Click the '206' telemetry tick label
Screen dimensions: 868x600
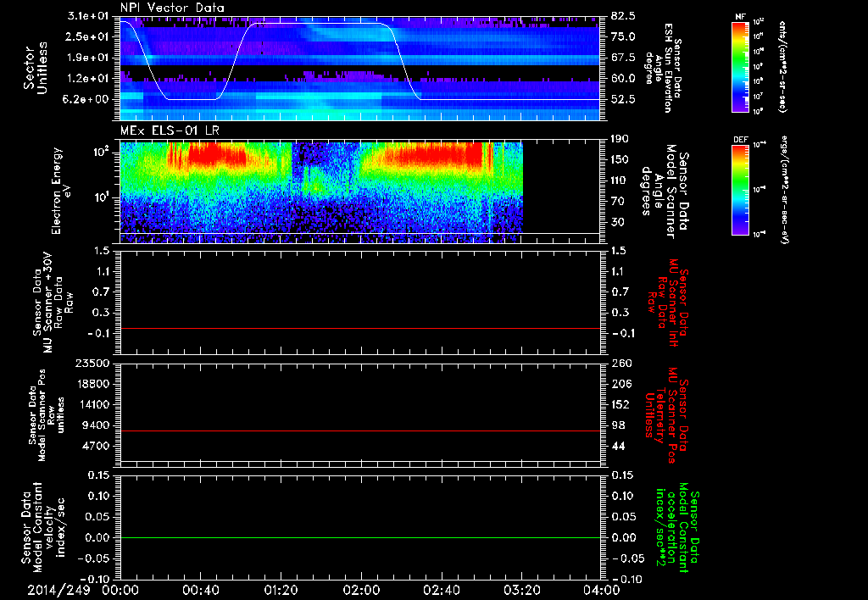[x=620, y=384]
